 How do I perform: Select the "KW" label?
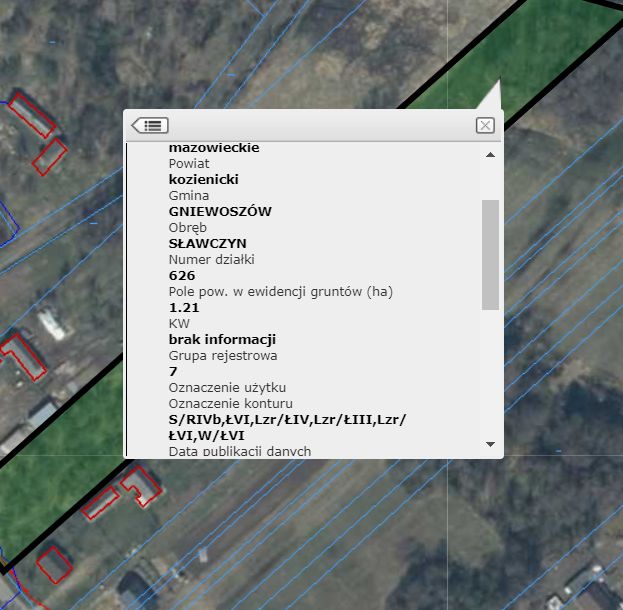coord(179,323)
